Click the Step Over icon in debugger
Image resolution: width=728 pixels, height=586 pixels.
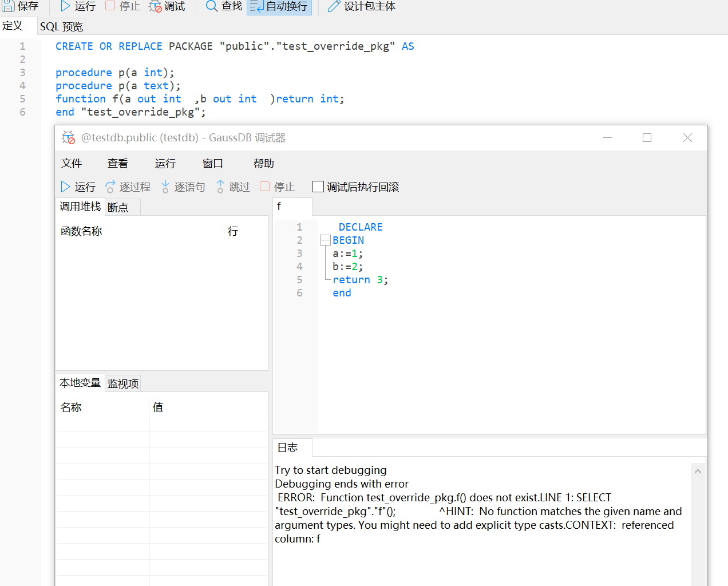tap(110, 187)
